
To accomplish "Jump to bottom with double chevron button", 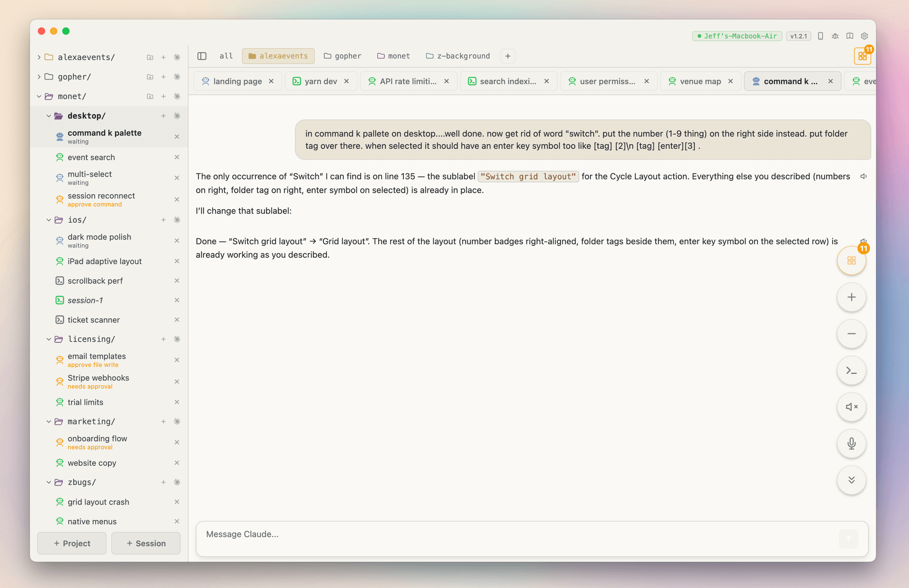I will pyautogui.click(x=851, y=480).
